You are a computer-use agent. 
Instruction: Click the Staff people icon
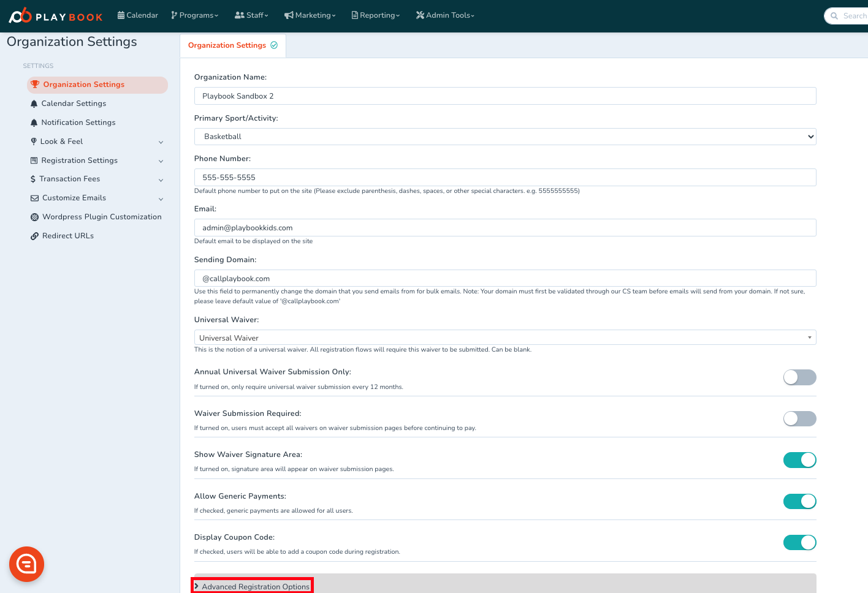coord(240,15)
